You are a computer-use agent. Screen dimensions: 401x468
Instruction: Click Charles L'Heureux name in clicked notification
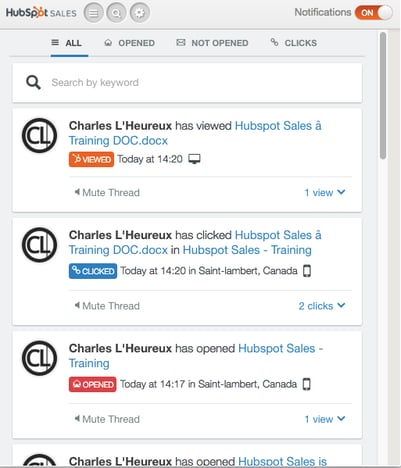(120, 235)
